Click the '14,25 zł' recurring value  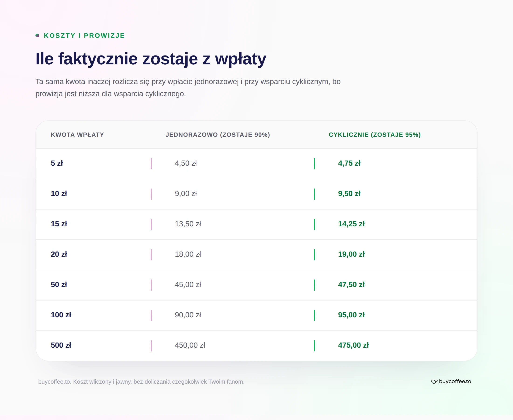[351, 224]
